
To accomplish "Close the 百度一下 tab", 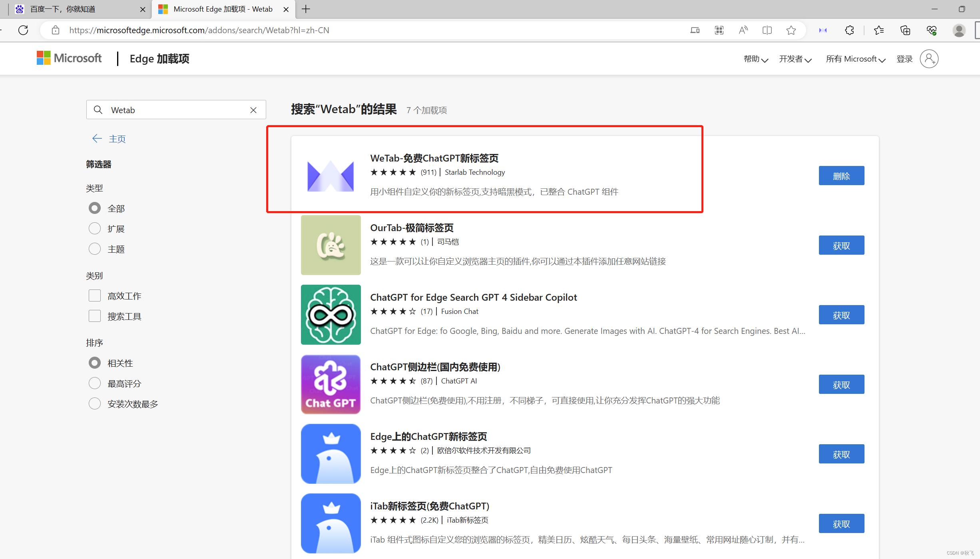I will [x=143, y=9].
